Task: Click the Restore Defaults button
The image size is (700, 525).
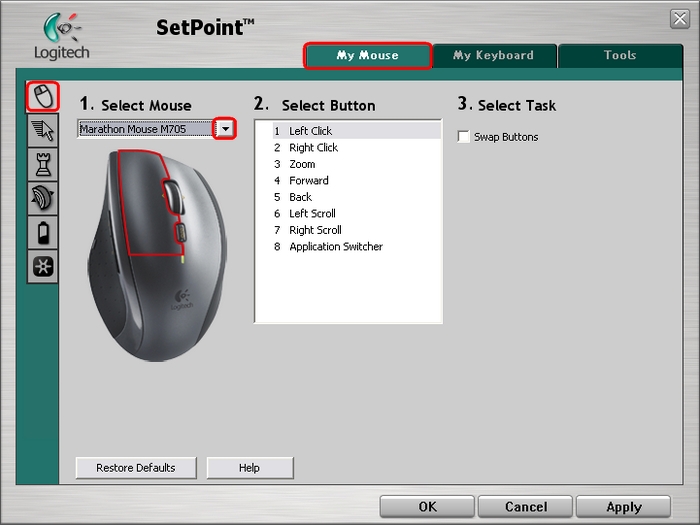Action: pos(136,468)
